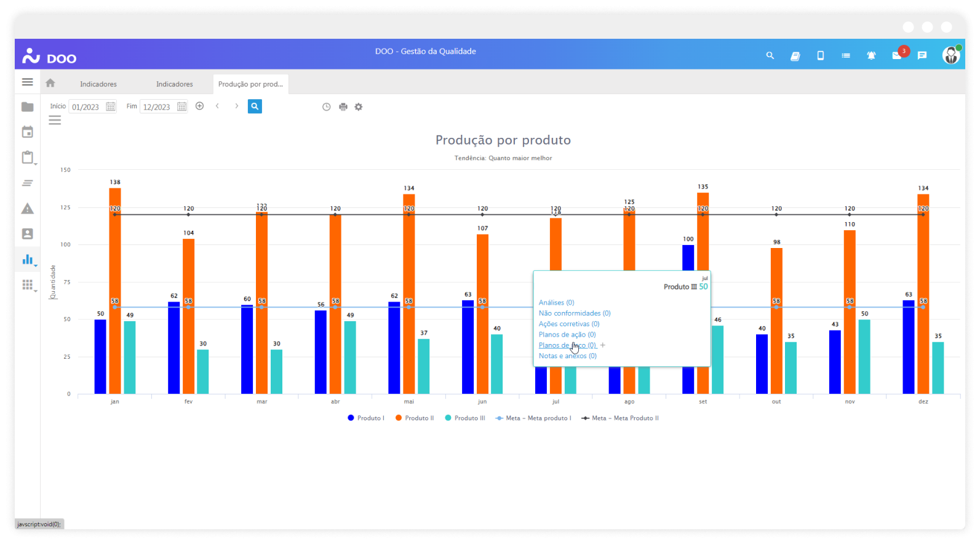Viewport: 980px width, 544px height.
Task: Open the book/manual icon in header
Action: [795, 56]
